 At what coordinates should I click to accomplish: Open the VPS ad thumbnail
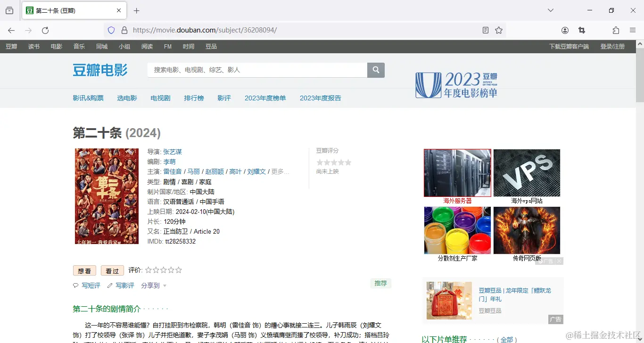[x=527, y=173]
